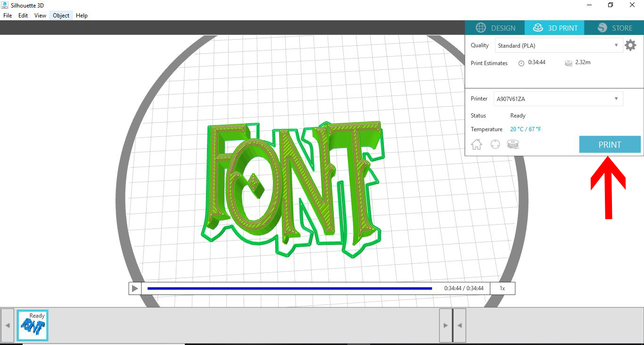Screen dimensions: 644x345
Task: Open the Object menu
Action: click(x=61, y=16)
